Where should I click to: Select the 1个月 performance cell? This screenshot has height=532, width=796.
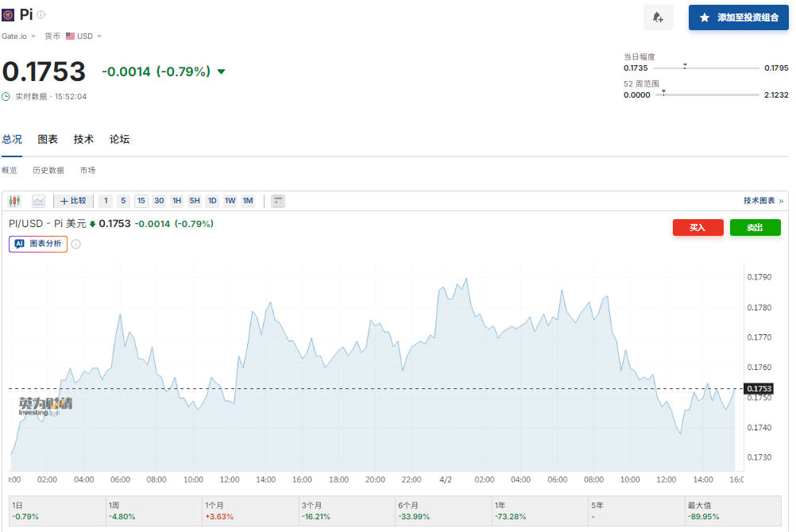251,511
